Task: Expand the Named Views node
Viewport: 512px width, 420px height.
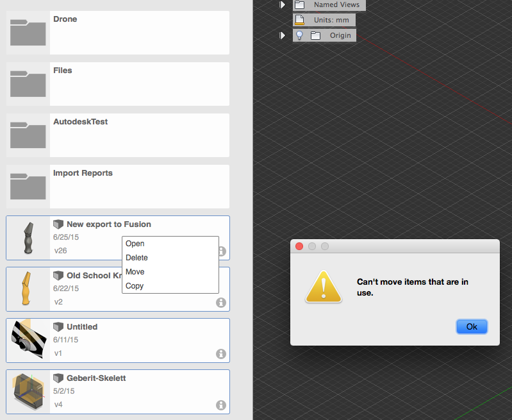Action: [283, 4]
